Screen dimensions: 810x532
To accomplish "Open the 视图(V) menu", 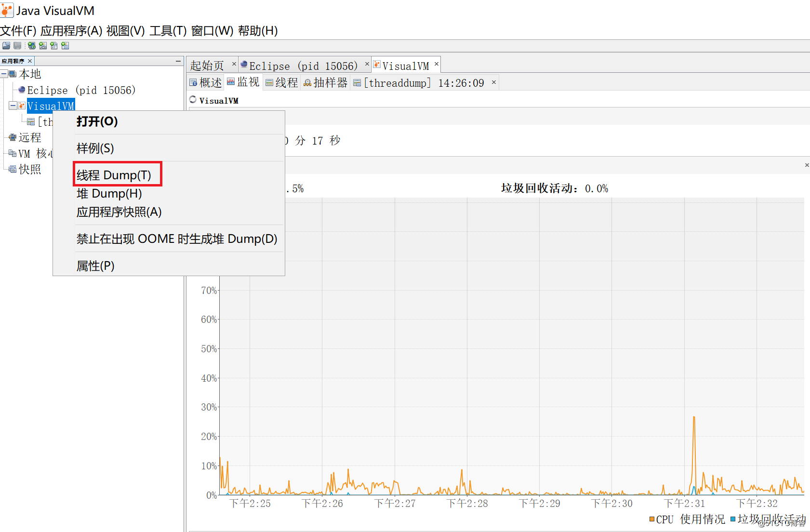I will [126, 31].
